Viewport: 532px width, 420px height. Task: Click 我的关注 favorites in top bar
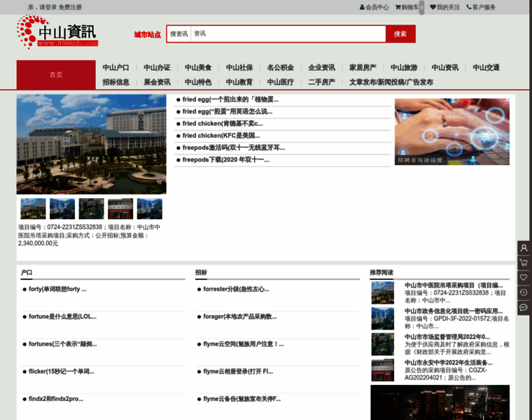click(x=444, y=7)
